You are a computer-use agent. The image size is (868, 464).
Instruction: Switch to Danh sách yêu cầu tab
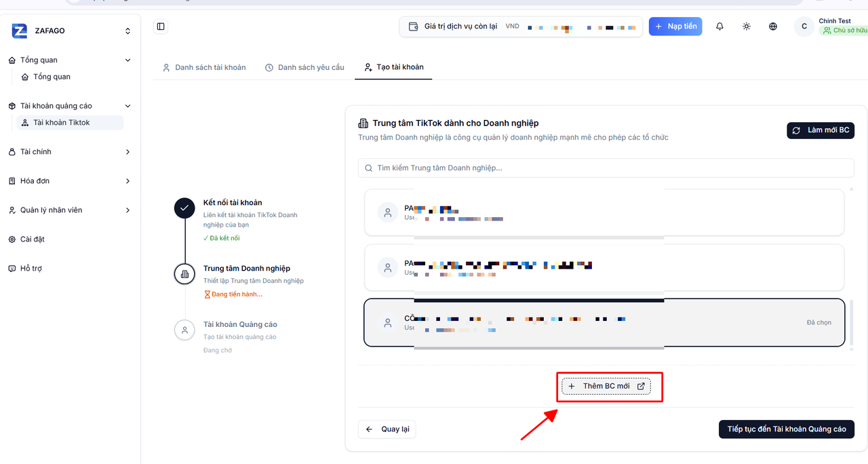[304, 67]
